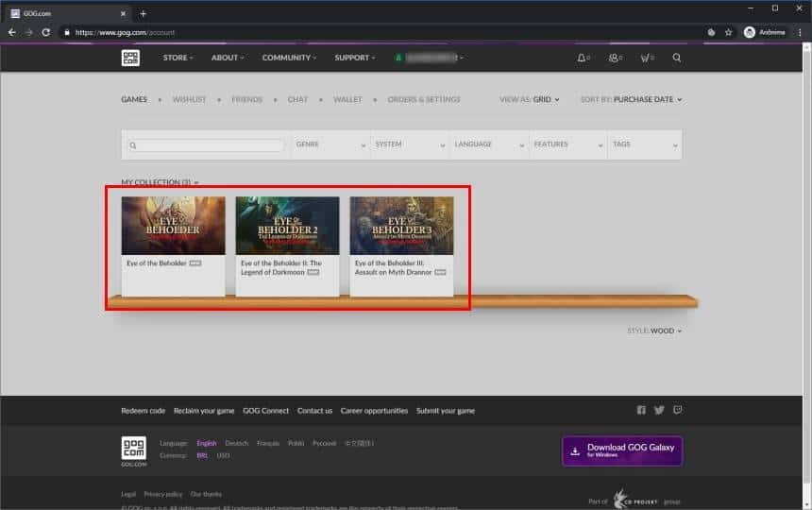Open the Privacy policy link
Image resolution: width=812 pixels, height=510 pixels.
point(163,494)
